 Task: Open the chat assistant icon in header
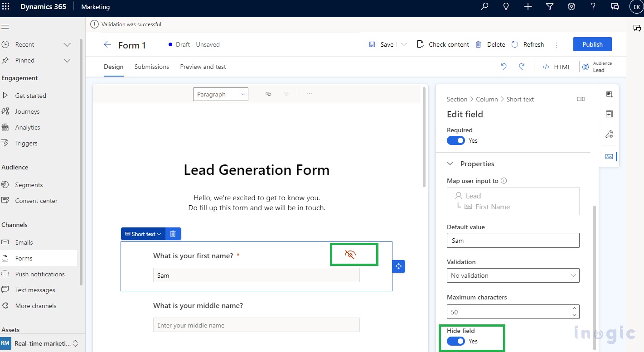click(615, 7)
